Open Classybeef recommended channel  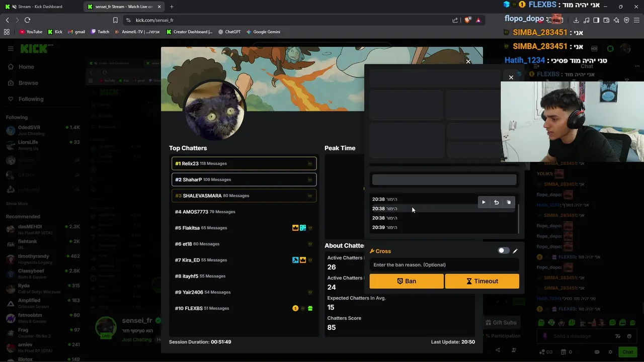pyautogui.click(x=43, y=274)
